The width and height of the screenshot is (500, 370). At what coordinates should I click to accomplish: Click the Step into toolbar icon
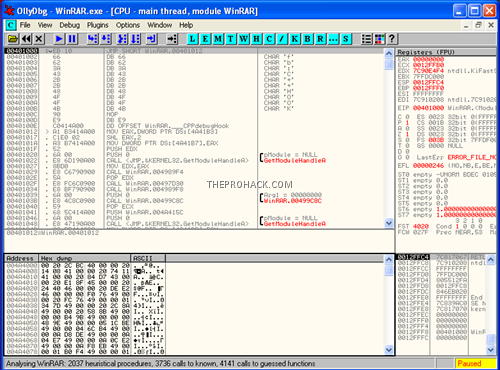click(93, 39)
